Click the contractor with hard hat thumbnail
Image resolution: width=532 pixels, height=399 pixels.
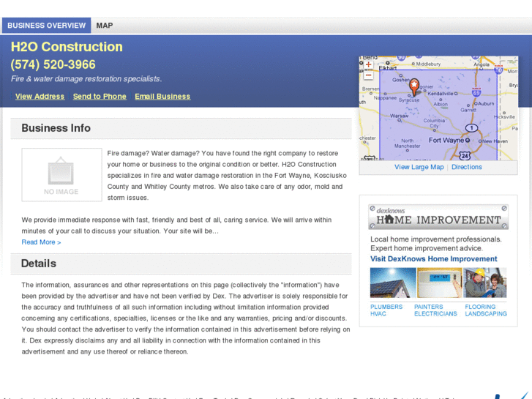coord(485,283)
